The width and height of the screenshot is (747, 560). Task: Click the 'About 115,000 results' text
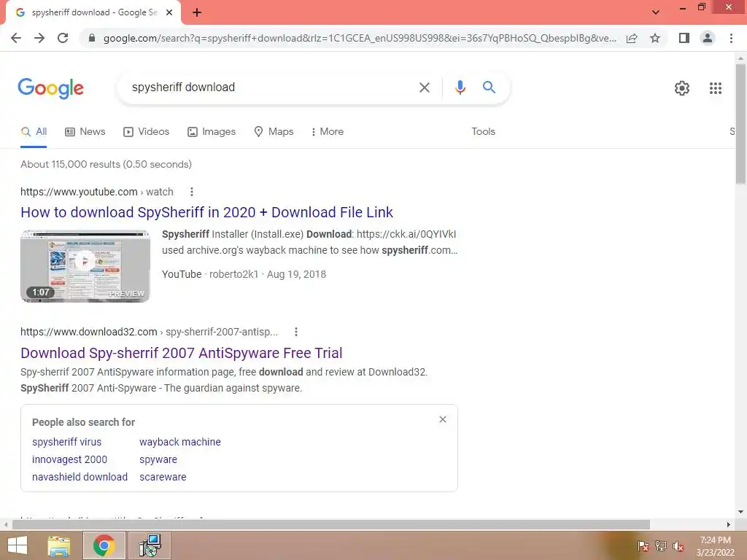[106, 164]
